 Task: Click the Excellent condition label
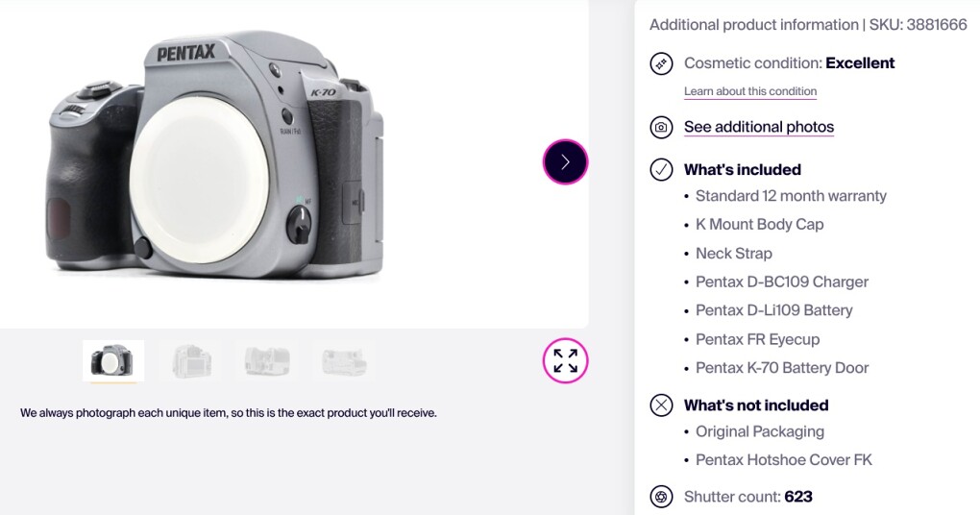pos(860,63)
